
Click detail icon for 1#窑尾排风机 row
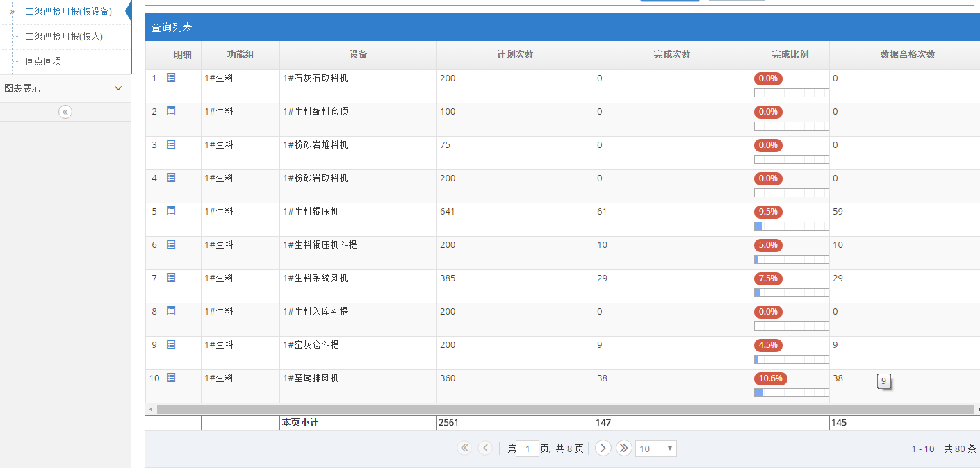coord(171,378)
